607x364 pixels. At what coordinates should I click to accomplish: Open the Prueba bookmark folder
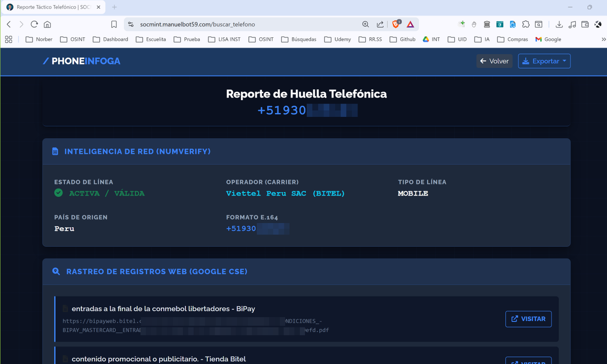tap(187, 39)
